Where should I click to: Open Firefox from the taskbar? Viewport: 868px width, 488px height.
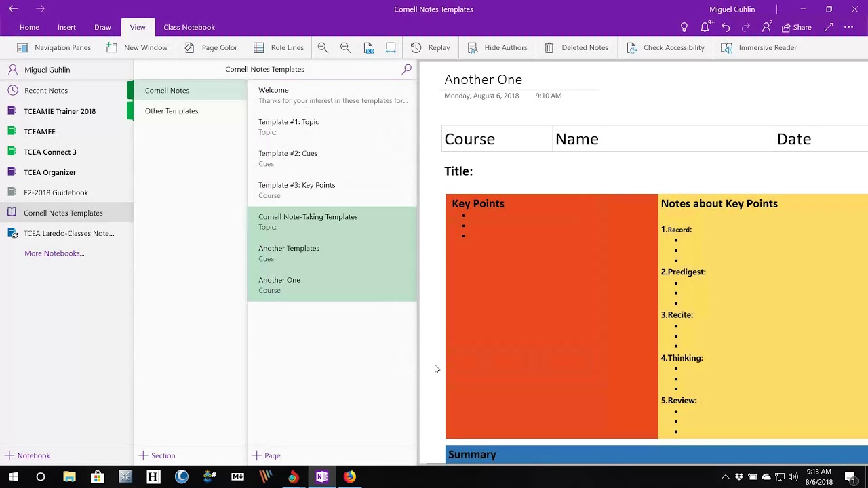coord(349,476)
